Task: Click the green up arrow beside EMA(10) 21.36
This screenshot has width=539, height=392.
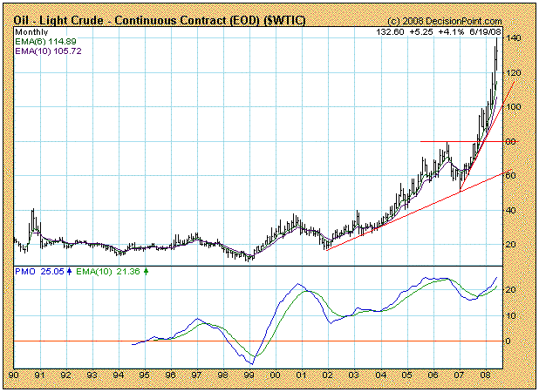Action: click(146, 272)
